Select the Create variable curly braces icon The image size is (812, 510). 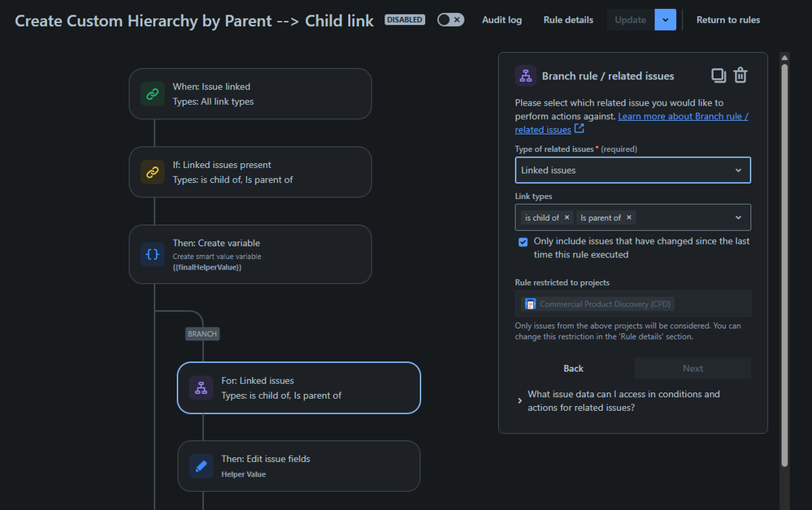pos(152,254)
